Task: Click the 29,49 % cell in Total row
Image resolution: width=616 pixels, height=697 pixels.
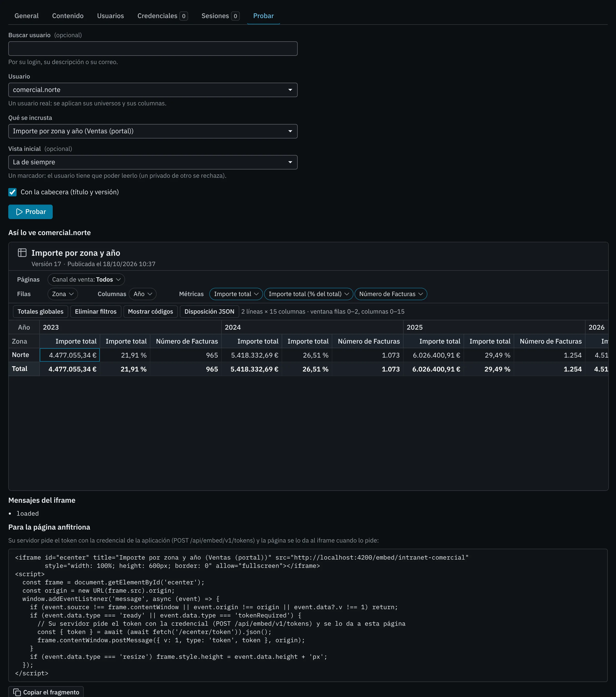Action: (x=489, y=369)
